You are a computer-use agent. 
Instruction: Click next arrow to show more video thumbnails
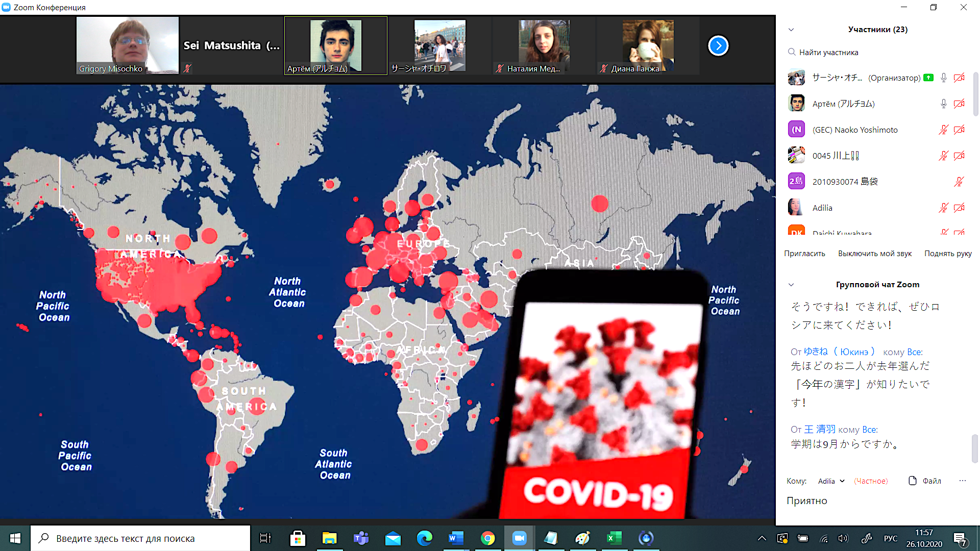coord(718,46)
